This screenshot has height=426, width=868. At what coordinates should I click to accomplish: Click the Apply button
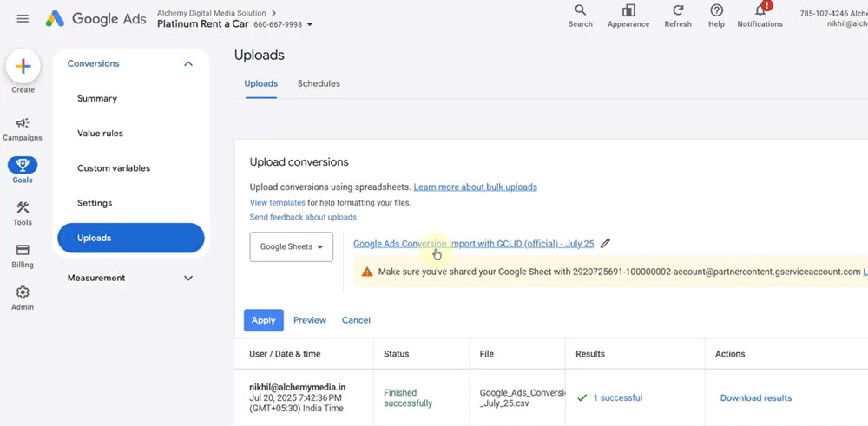coord(264,320)
